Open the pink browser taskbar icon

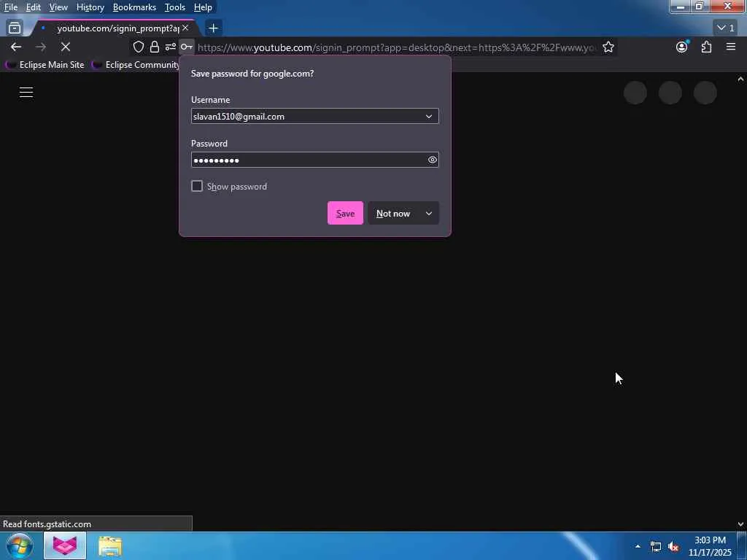(65, 545)
